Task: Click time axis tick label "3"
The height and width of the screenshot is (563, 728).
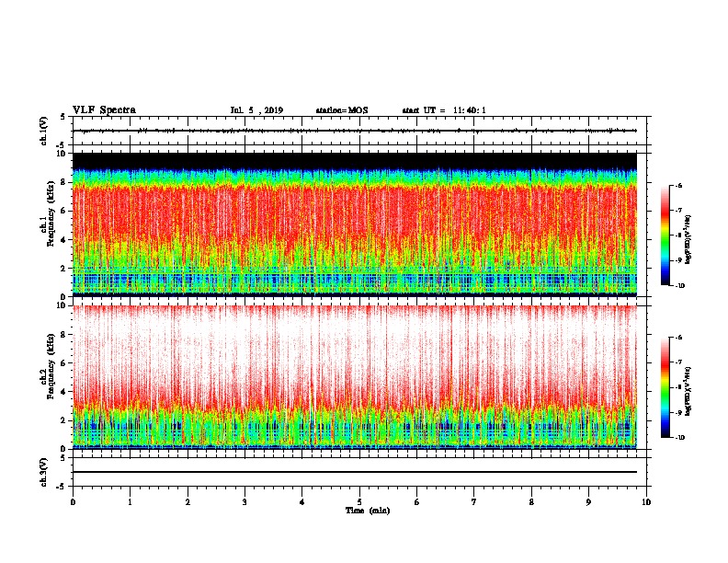Action: pos(245,502)
